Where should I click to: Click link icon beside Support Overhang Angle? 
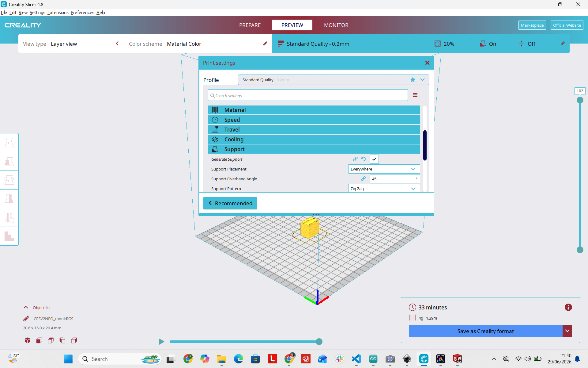click(363, 179)
